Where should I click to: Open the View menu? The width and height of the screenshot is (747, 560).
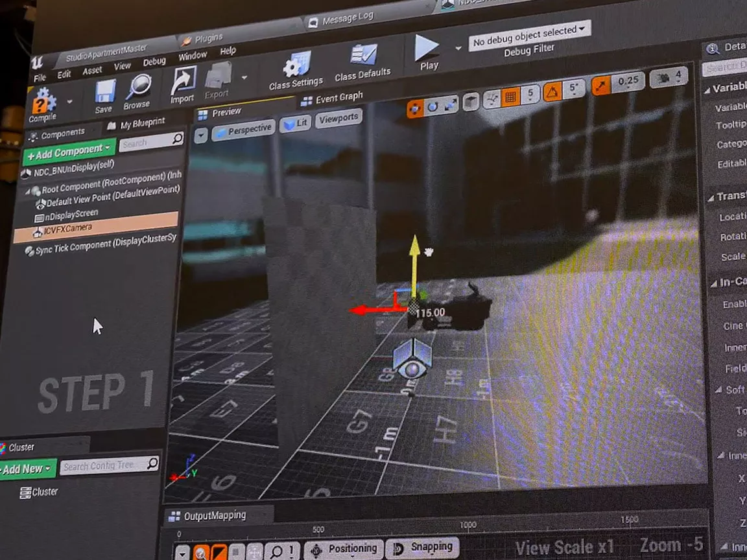click(x=123, y=66)
